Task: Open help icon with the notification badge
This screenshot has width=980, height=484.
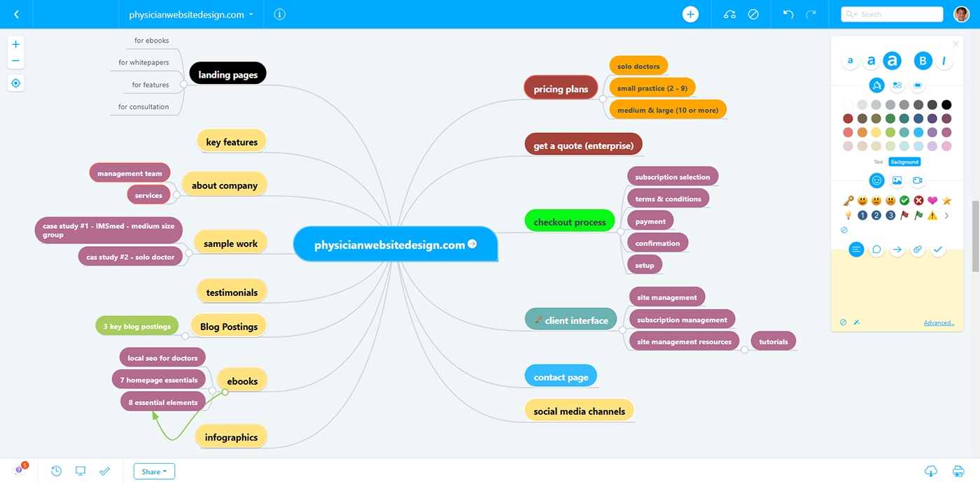Action: (x=20, y=470)
